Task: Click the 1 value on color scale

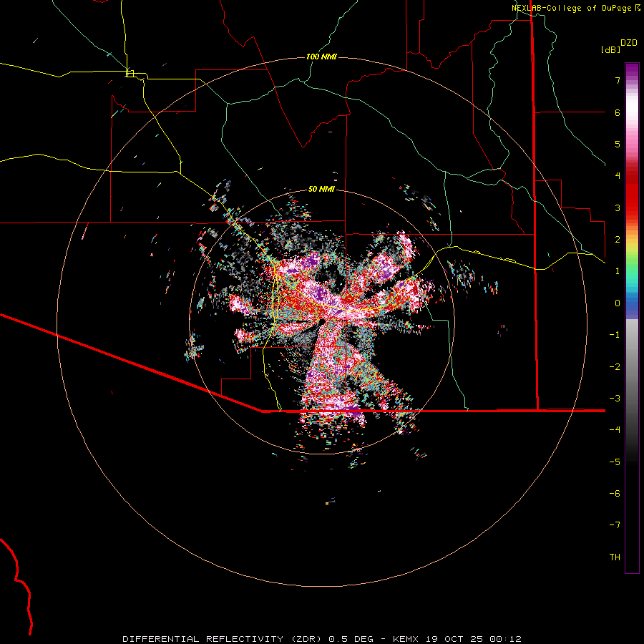Action: click(x=618, y=271)
